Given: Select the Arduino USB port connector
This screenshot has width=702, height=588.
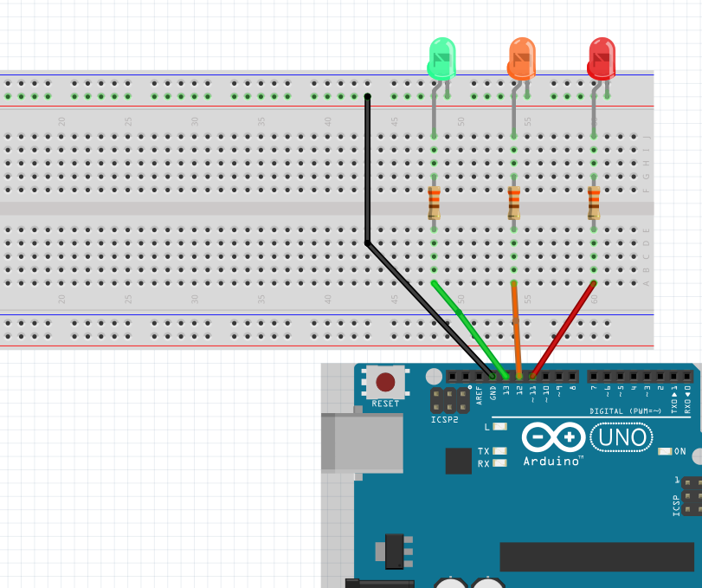Looking at the screenshot, I should click(362, 443).
